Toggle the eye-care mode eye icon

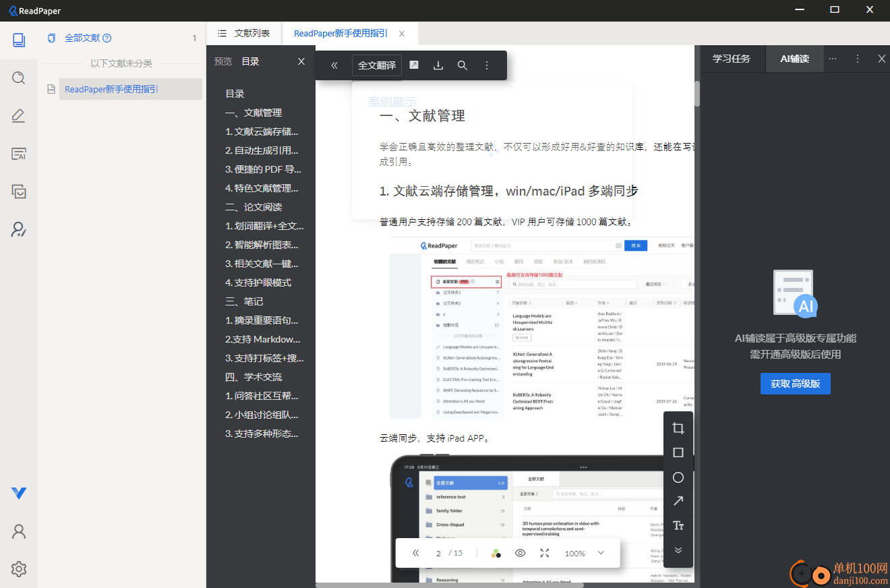tap(521, 553)
